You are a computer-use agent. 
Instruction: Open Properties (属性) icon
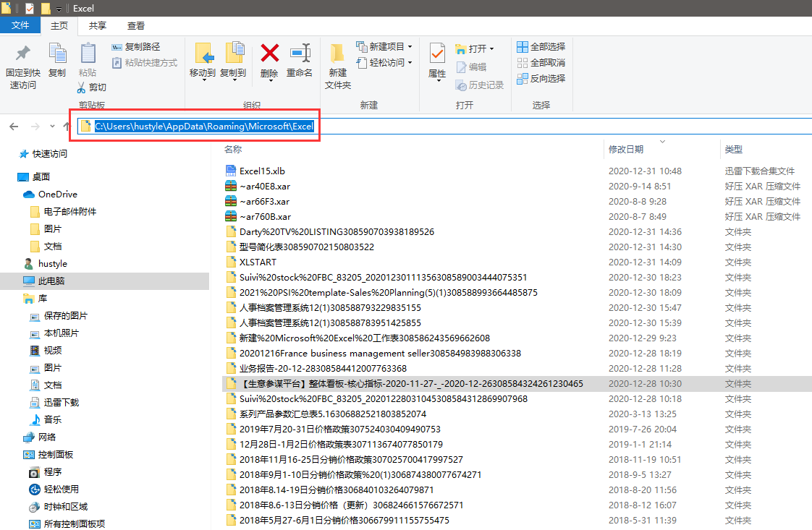click(x=437, y=54)
